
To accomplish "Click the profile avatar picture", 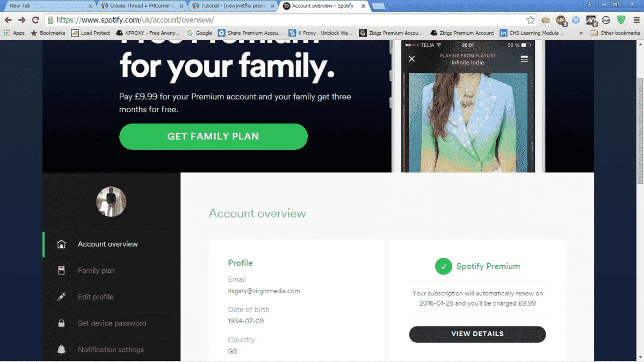I will pos(111,202).
